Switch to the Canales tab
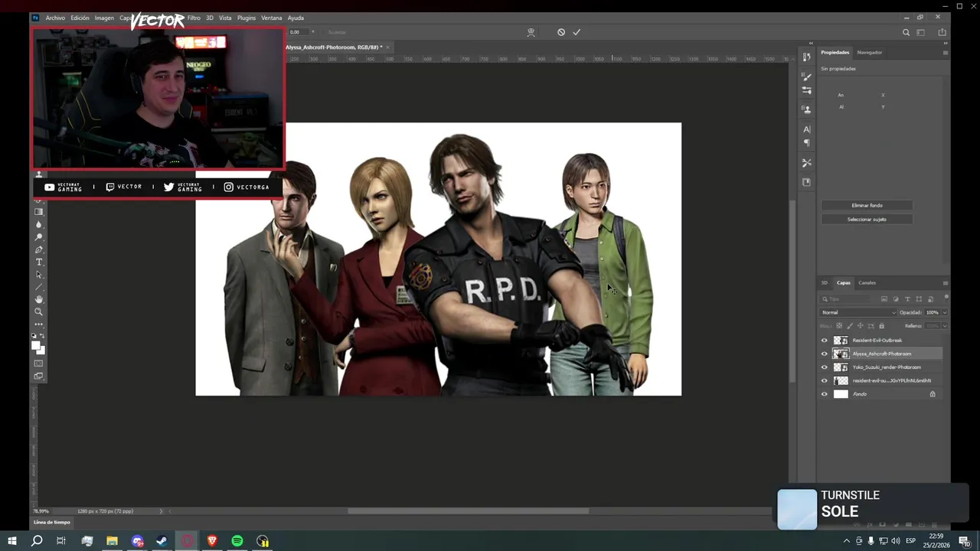980x551 pixels. tap(867, 283)
